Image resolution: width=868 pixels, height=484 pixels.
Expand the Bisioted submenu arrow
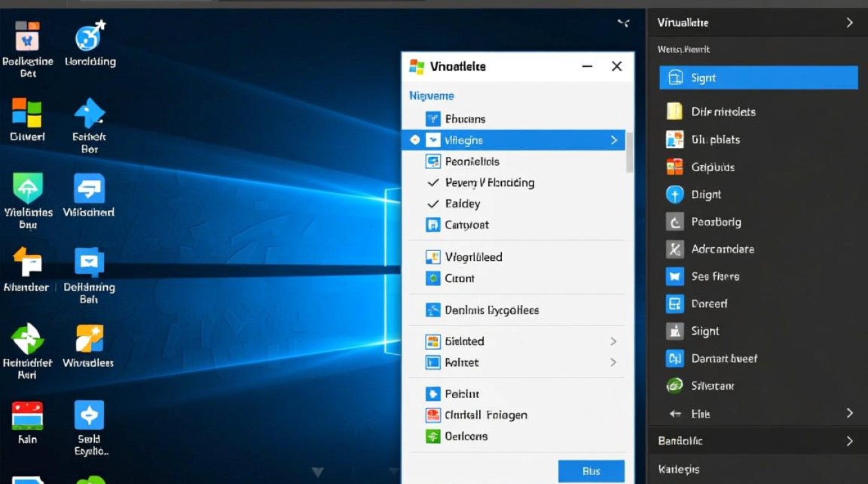tap(613, 341)
